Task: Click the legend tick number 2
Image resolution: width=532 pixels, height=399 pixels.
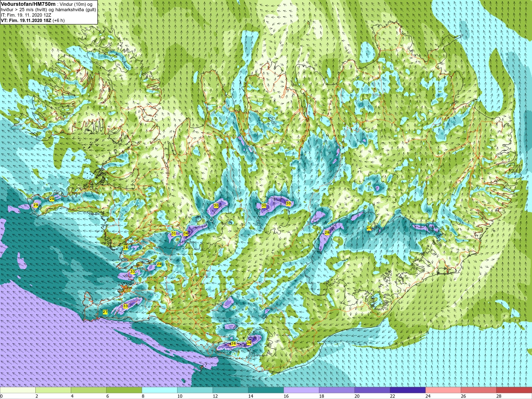Action: tap(37, 396)
